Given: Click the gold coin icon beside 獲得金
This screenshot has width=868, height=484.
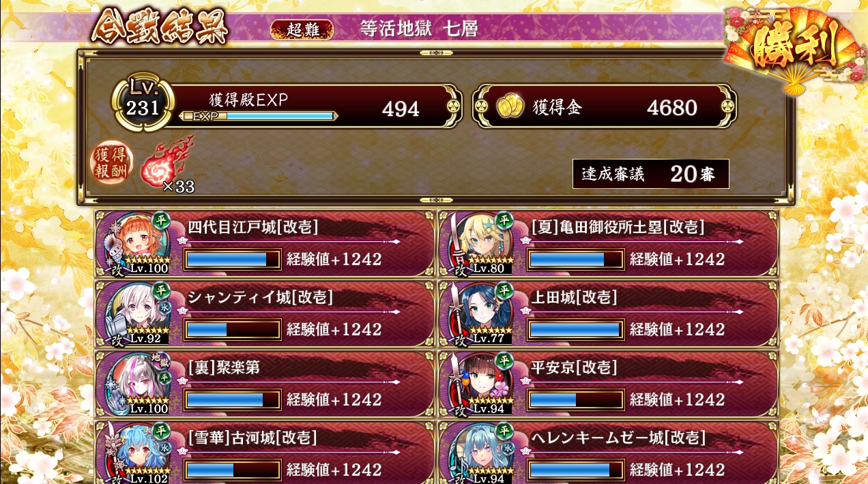Looking at the screenshot, I should [509, 106].
